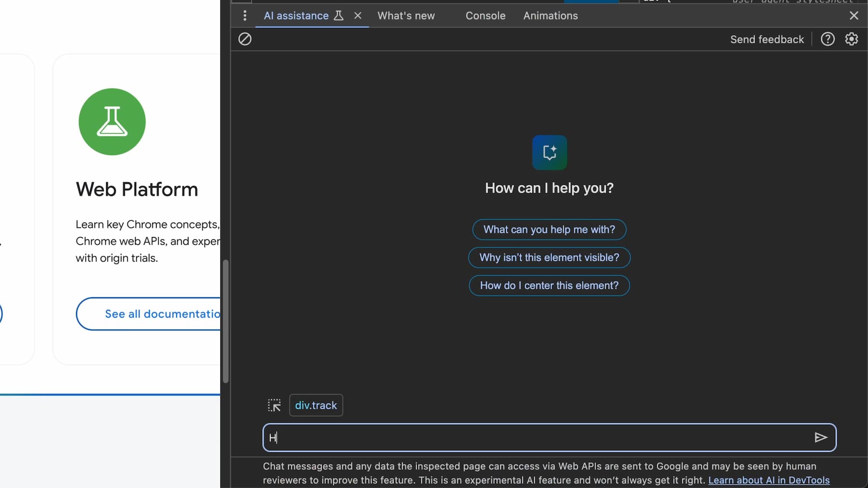Click the green flask Web Platform icon

(x=112, y=122)
